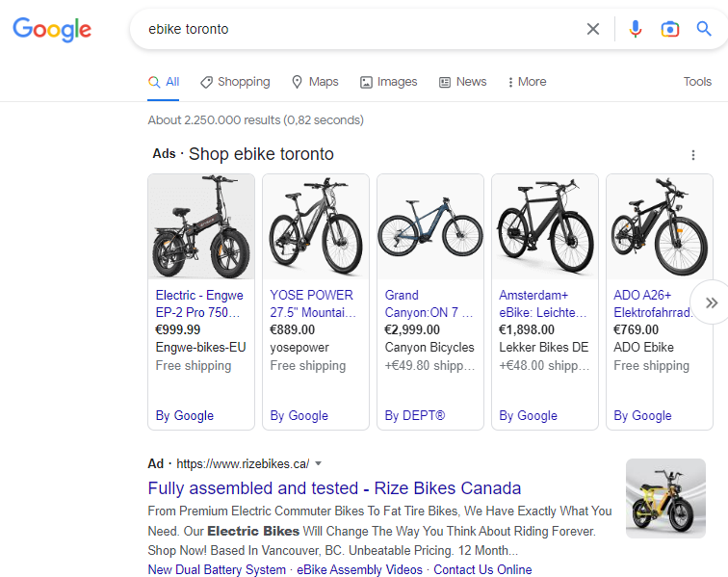Clear the search query with the X icon
Viewport: 728px width, 577px height.
click(x=593, y=29)
